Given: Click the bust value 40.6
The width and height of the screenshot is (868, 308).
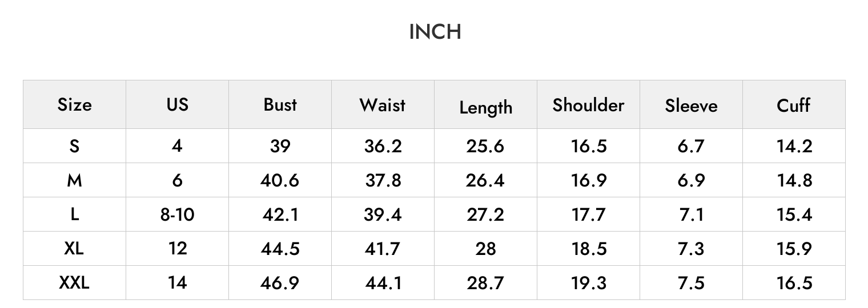Looking at the screenshot, I should pyautogui.click(x=280, y=180).
